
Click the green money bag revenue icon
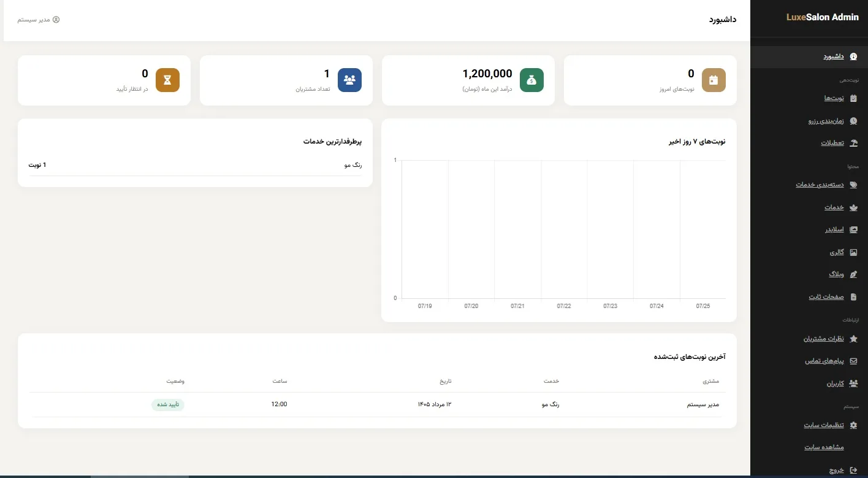click(531, 80)
